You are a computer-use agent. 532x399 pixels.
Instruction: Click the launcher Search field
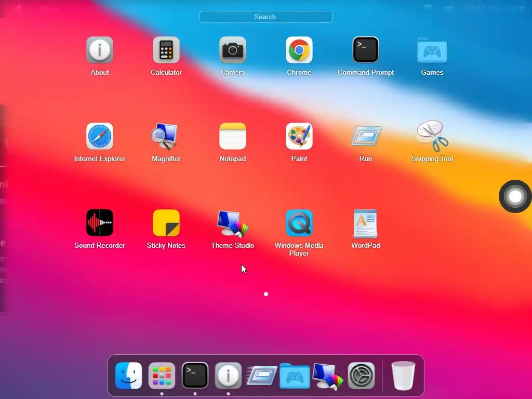coord(265,17)
